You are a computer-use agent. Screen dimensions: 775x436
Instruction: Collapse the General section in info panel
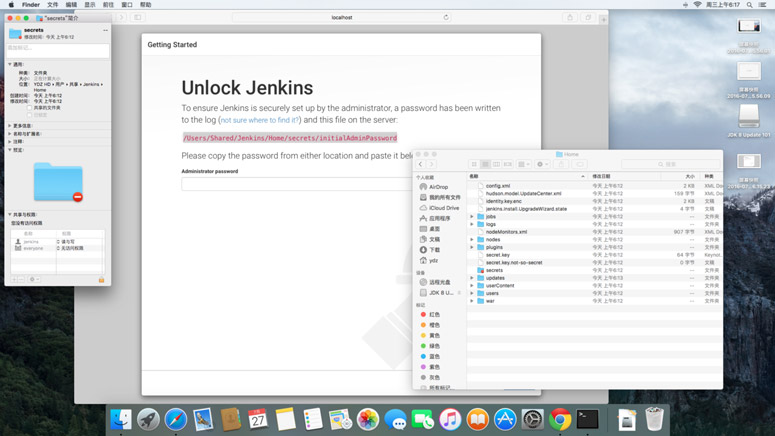10,65
